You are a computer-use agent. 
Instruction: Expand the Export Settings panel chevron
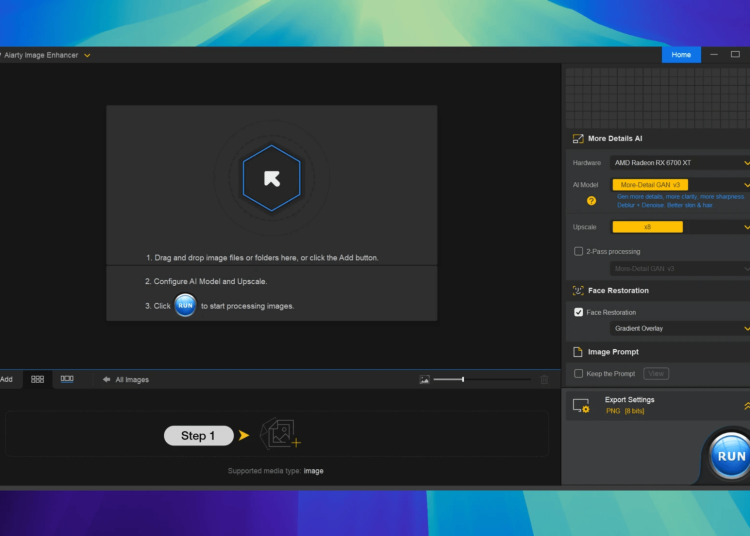[x=745, y=405]
